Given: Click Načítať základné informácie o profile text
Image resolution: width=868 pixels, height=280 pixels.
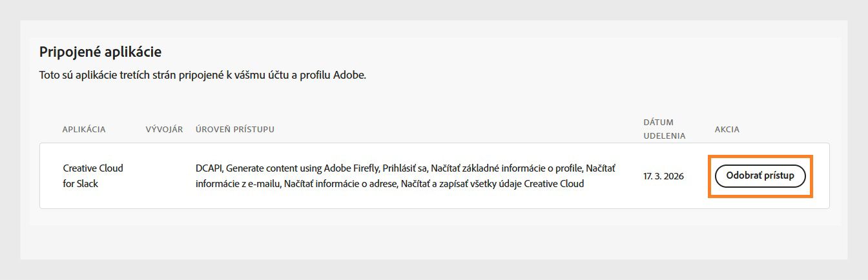Looking at the screenshot, I should click(507, 168).
